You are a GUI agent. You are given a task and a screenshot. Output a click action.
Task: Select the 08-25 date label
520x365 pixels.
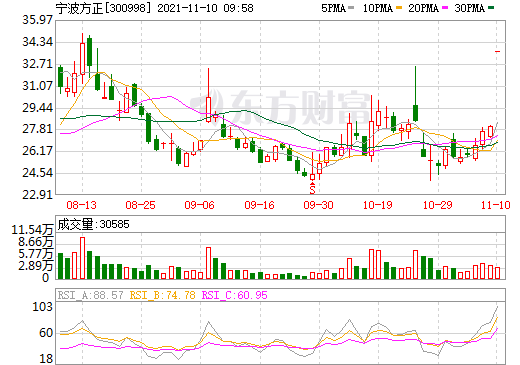coord(140,205)
